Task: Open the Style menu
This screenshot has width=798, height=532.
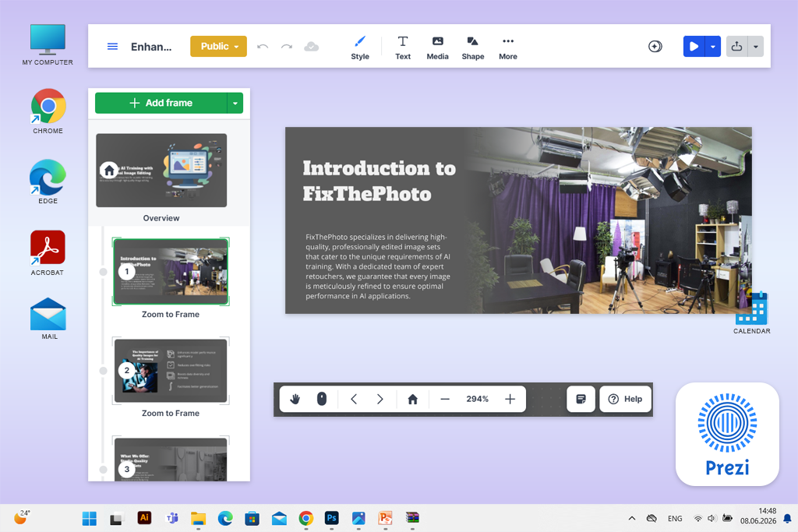Action: tap(360, 48)
